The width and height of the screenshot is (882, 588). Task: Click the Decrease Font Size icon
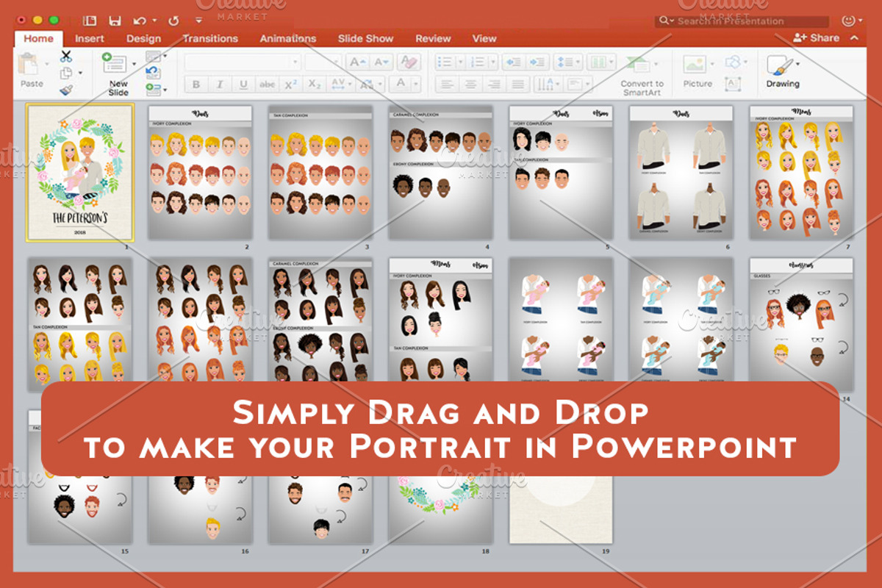381,62
